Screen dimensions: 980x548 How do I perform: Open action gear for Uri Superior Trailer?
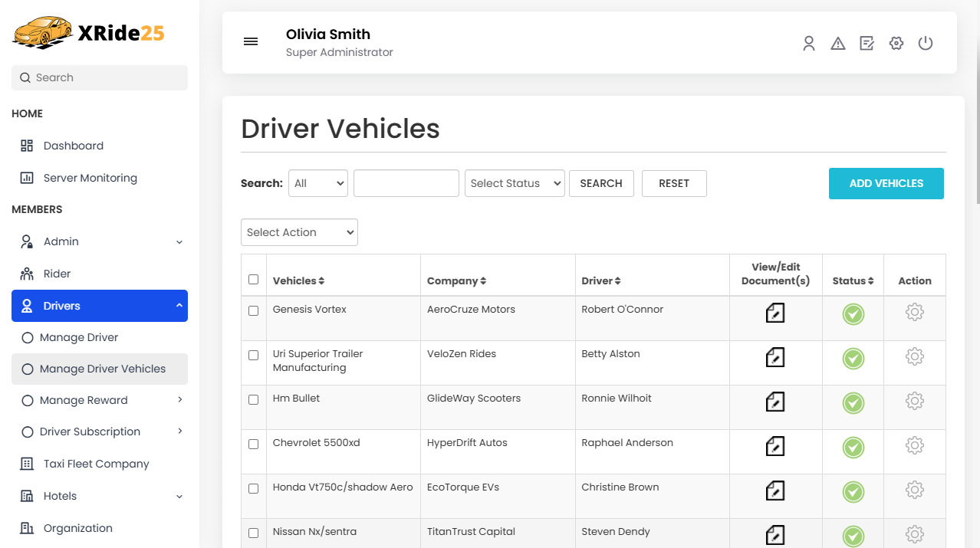point(915,356)
